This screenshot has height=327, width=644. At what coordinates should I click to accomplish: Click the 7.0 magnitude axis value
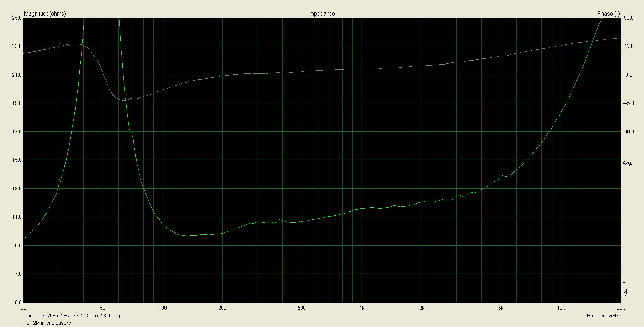18,274
